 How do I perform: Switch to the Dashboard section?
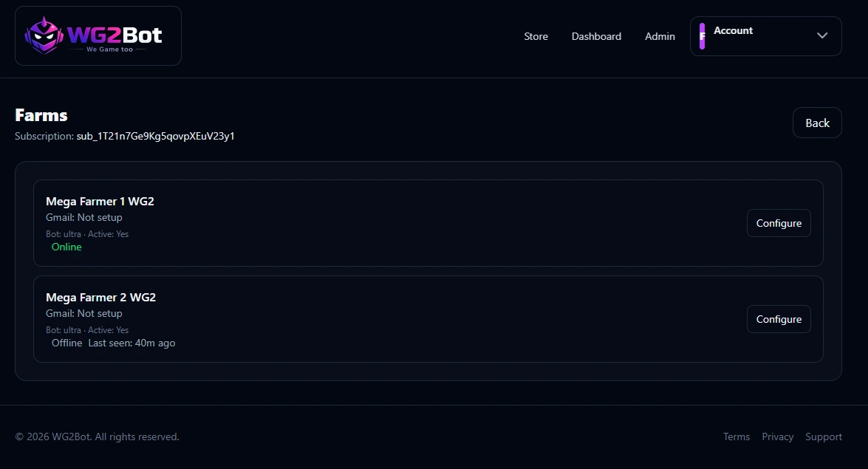596,35
